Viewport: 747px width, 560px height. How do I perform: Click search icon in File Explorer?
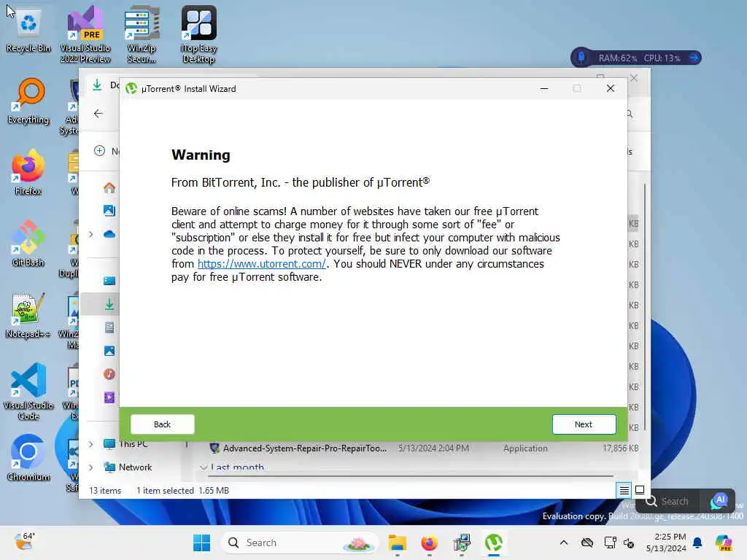[630, 114]
